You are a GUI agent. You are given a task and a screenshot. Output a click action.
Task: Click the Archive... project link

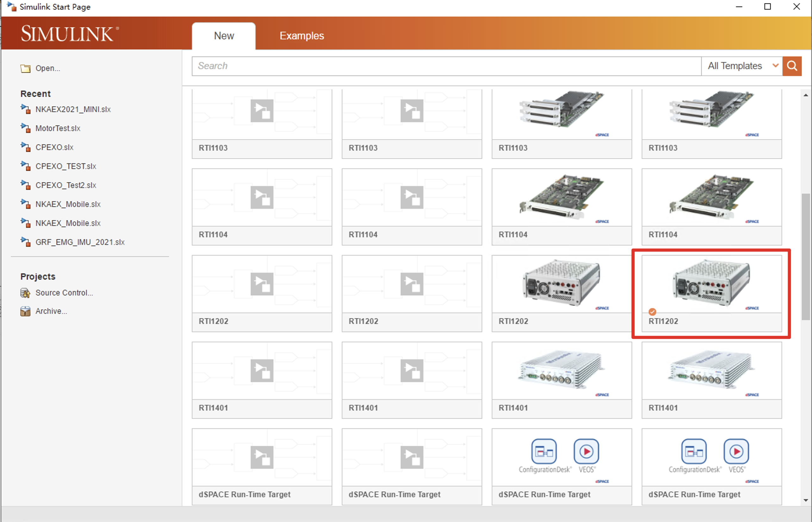coord(51,311)
